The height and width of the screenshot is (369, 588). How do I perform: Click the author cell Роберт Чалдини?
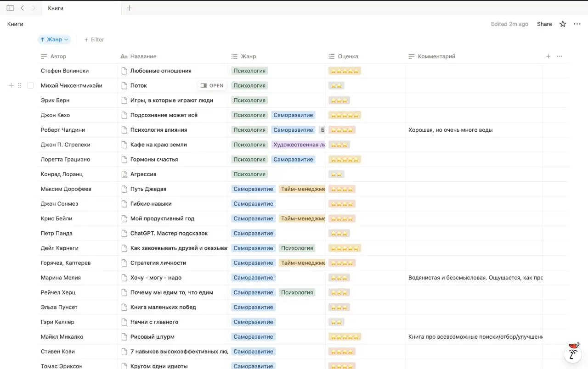coord(63,130)
